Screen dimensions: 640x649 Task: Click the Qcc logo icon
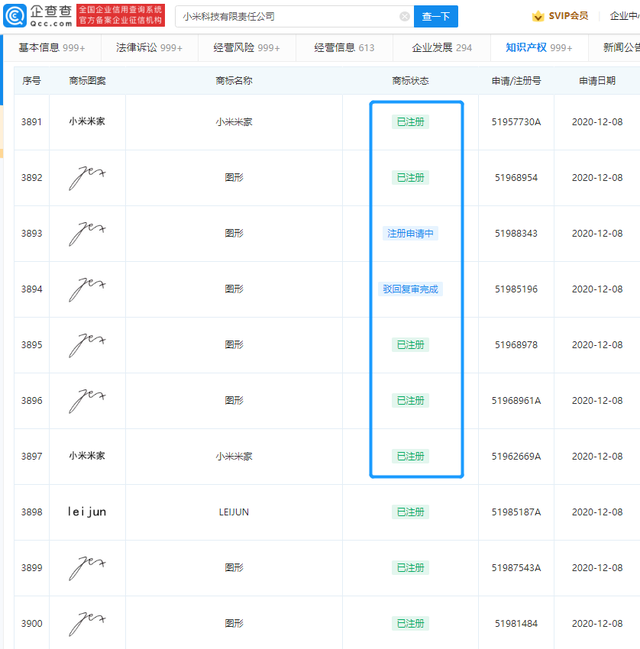pos(15,16)
